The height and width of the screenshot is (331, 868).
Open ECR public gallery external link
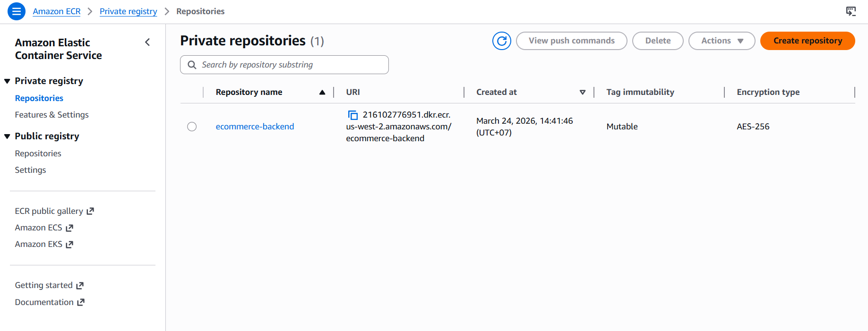pos(54,211)
